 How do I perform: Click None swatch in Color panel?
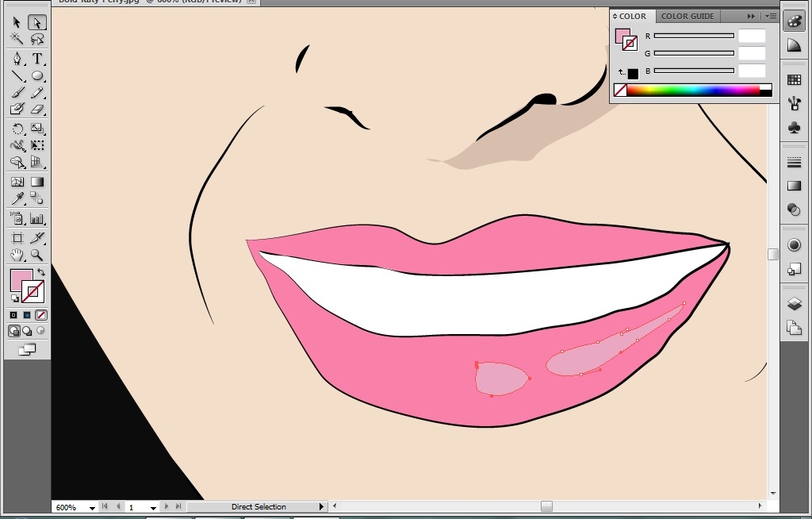620,90
